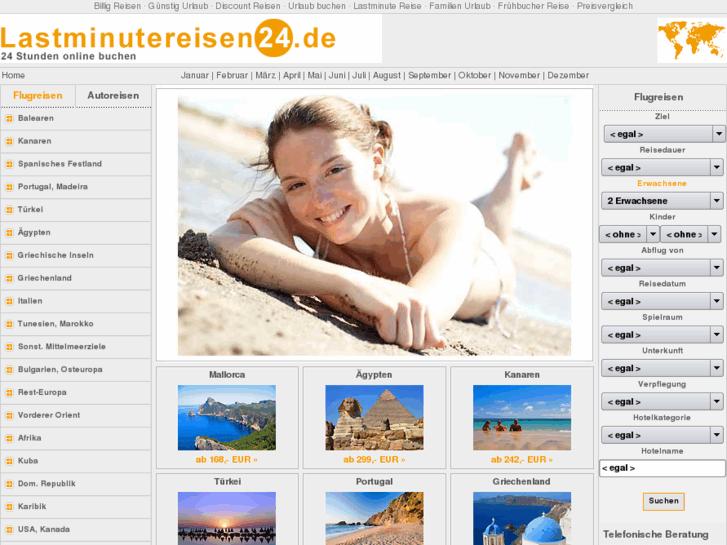Go to the Home menu item
The height and width of the screenshot is (545, 727).
13,75
